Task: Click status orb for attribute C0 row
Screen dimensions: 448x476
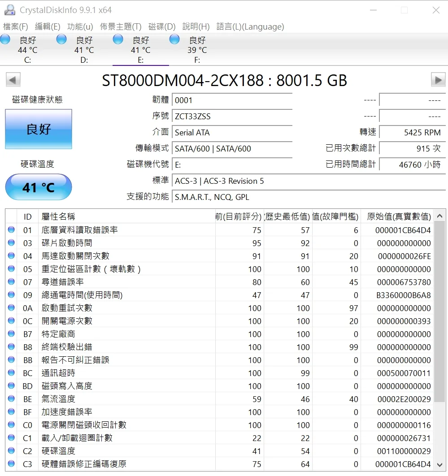Action: (11, 424)
